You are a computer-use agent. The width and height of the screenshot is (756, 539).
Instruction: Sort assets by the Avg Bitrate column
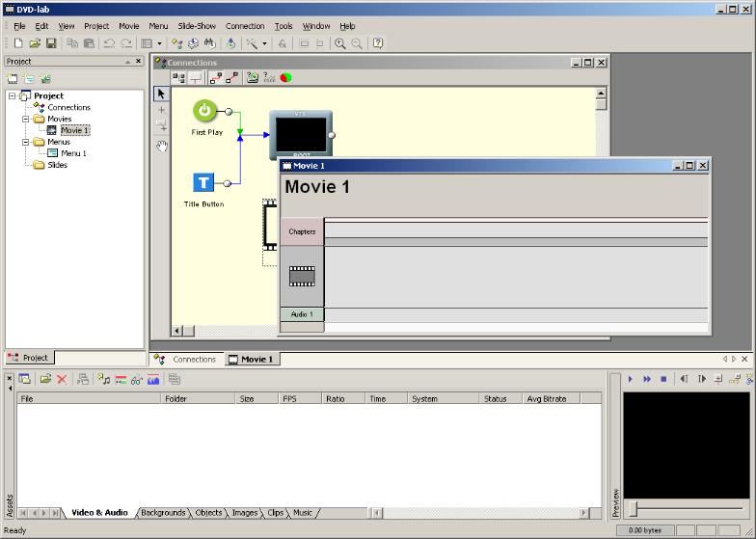tap(547, 398)
